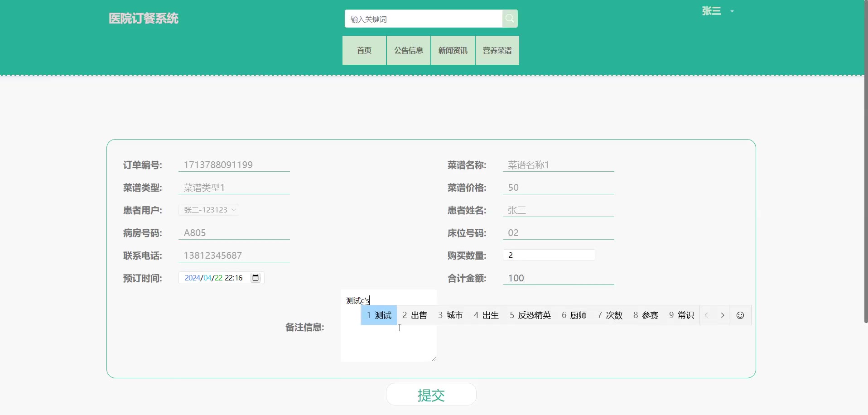Screen dimensions: 868x415
Task: Open the 首页 navigation tab
Action: click(364, 50)
